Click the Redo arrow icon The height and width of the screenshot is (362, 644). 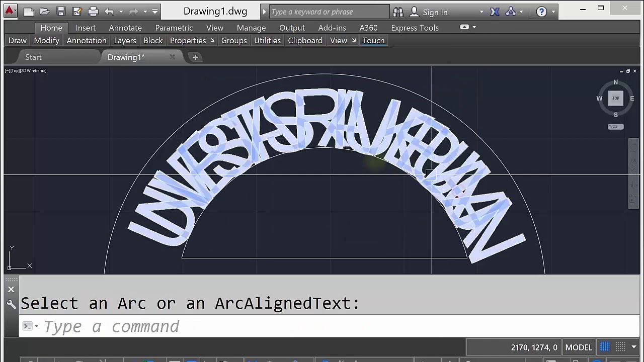click(x=133, y=11)
